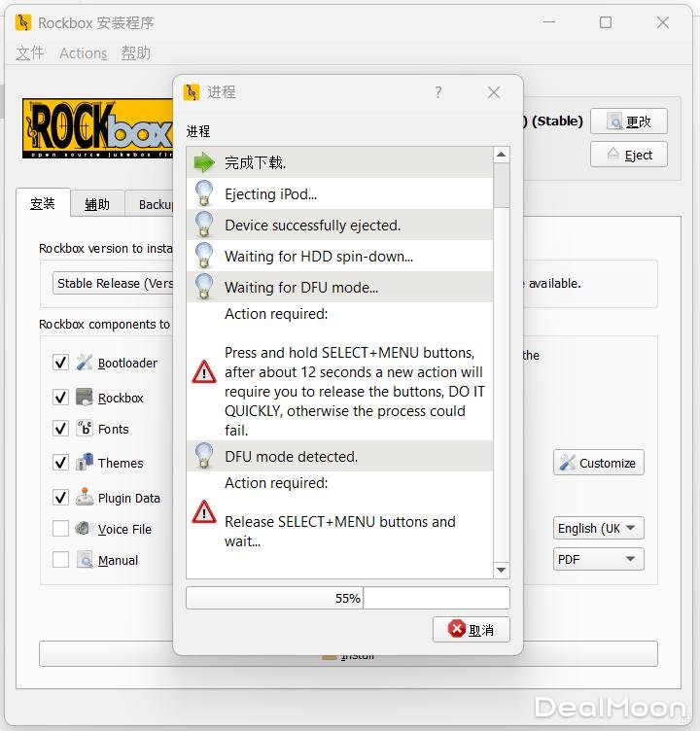Click the warning icon beside Release SELECT+MENU

pos(204,512)
